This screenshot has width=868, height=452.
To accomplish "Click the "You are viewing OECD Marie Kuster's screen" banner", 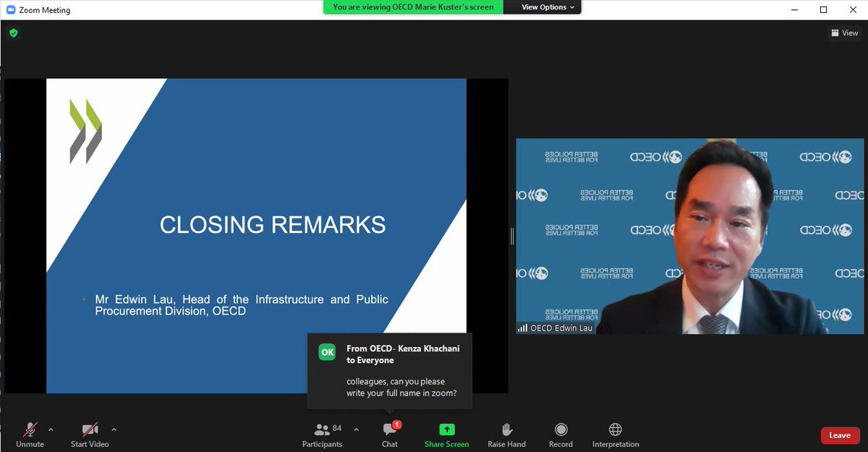I will click(413, 7).
